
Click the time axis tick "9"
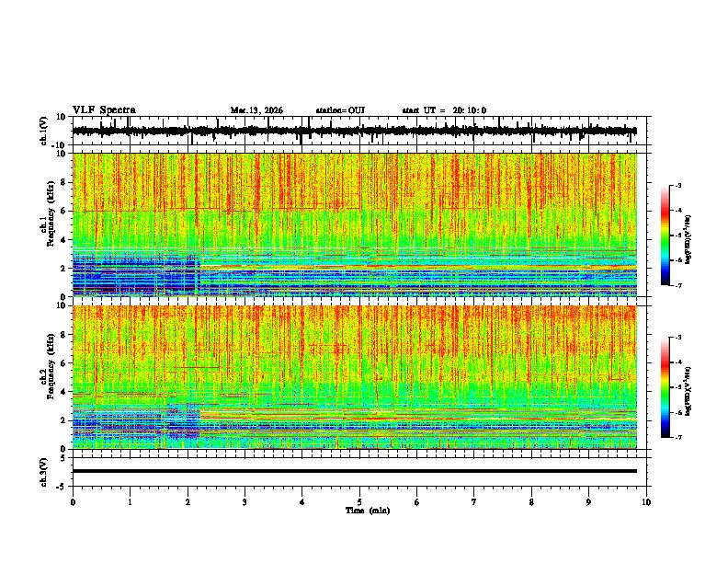pyautogui.click(x=588, y=502)
